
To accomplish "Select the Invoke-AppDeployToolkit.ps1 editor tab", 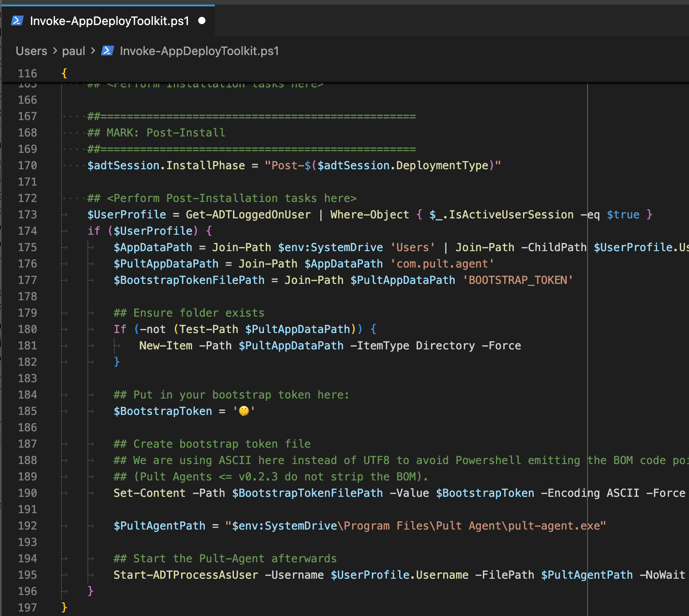I will click(108, 21).
